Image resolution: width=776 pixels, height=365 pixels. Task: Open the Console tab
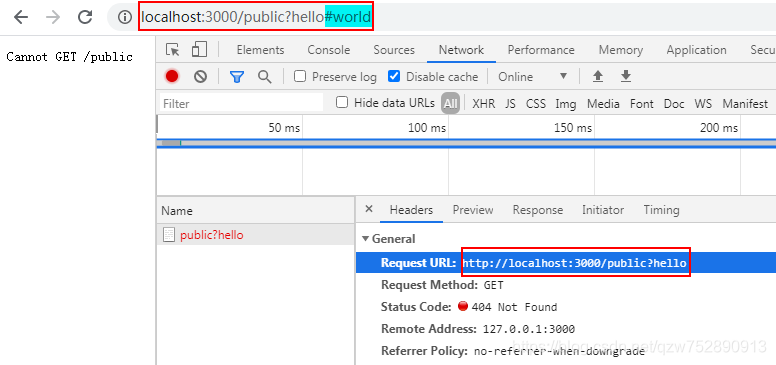(329, 50)
